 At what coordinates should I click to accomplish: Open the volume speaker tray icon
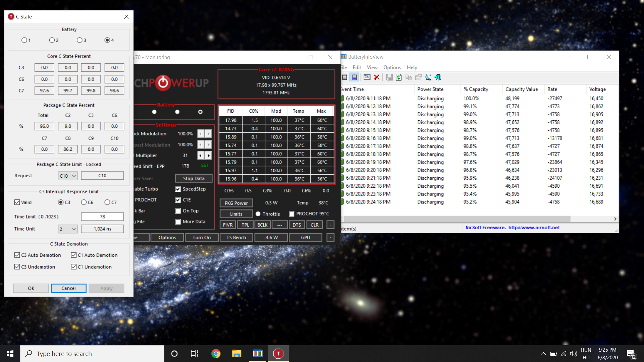(574, 354)
